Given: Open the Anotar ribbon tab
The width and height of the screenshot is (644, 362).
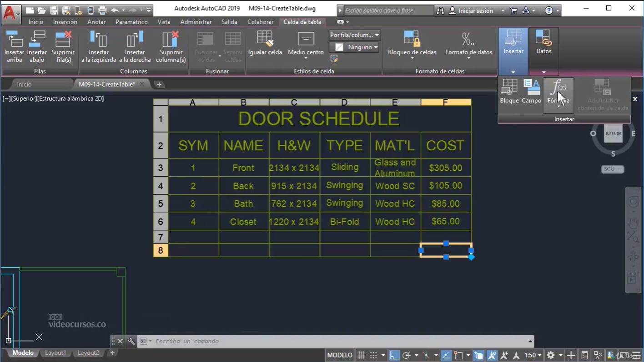Looking at the screenshot, I should point(96,22).
